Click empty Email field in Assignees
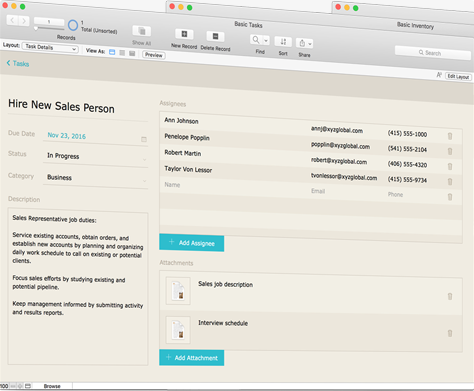 pyautogui.click(x=318, y=191)
